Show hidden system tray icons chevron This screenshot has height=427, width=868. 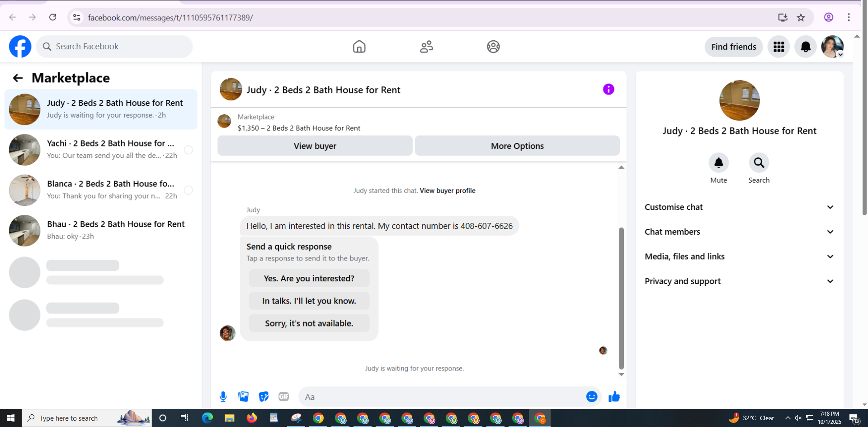788,418
